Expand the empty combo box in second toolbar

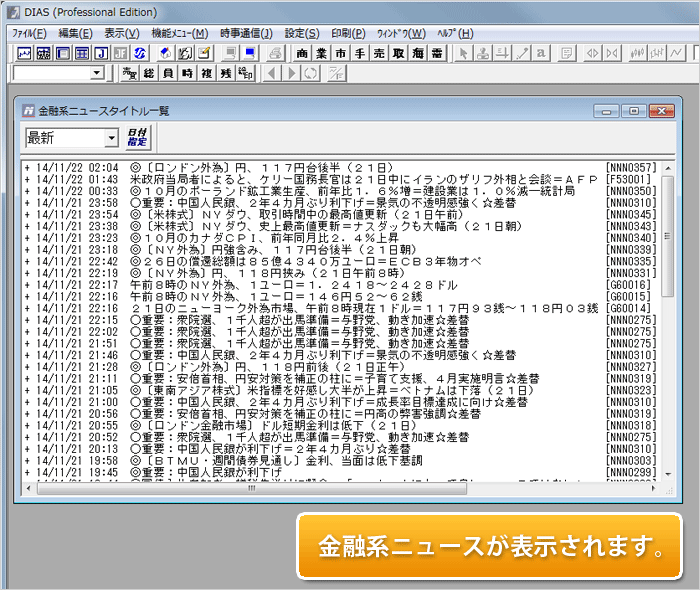pyautogui.click(x=97, y=73)
